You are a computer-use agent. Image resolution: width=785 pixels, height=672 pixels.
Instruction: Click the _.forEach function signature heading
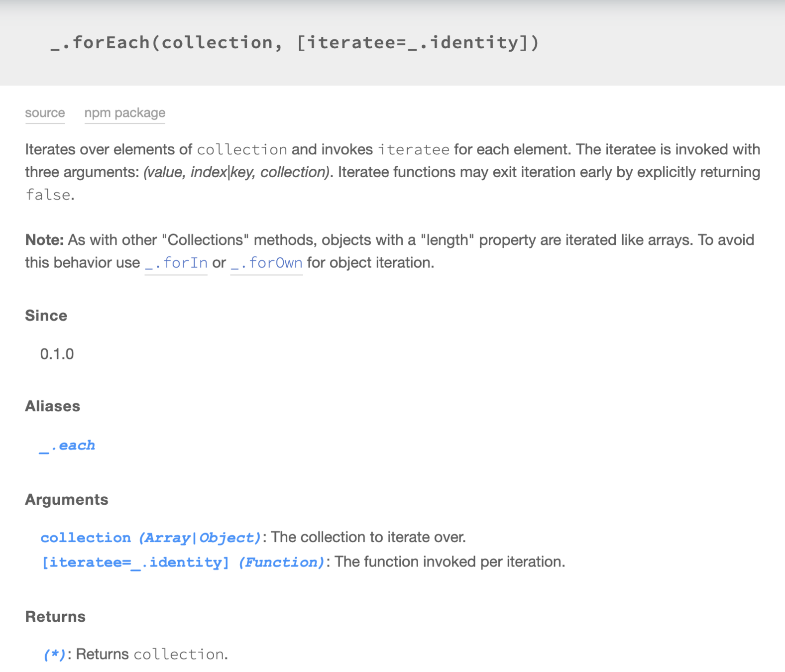[x=295, y=43]
